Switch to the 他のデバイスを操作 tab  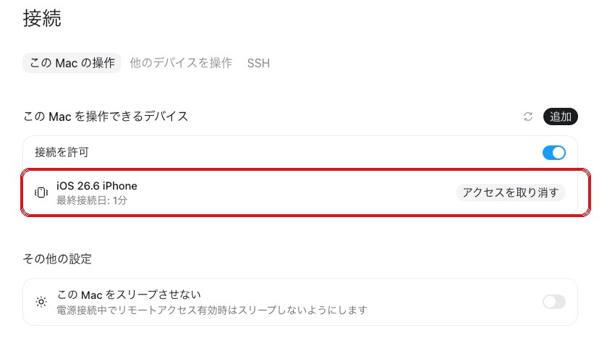click(x=181, y=63)
